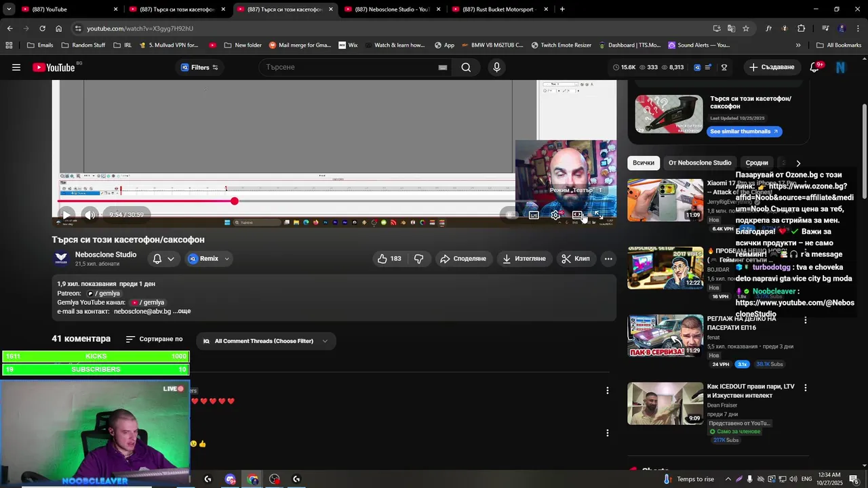Switch to the first (887) YouTube tab
Screen dimensions: 868x488
coord(68,9)
